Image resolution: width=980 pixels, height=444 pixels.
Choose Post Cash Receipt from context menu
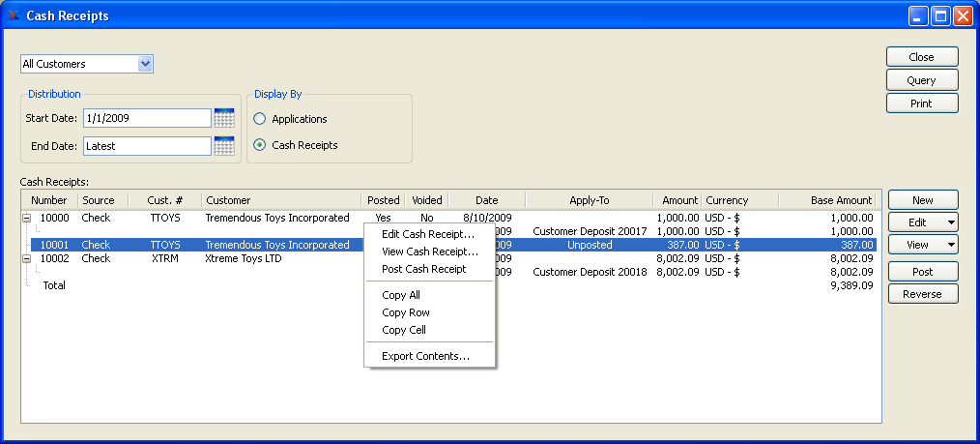[x=423, y=269]
